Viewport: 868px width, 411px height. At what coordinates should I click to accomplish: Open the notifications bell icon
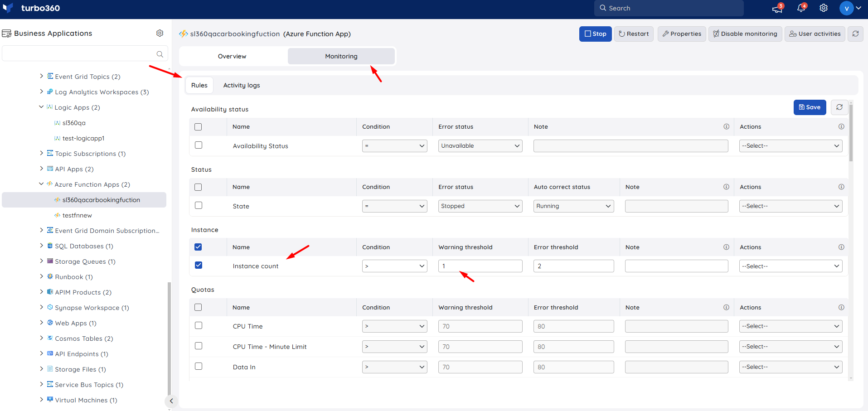[x=801, y=8]
